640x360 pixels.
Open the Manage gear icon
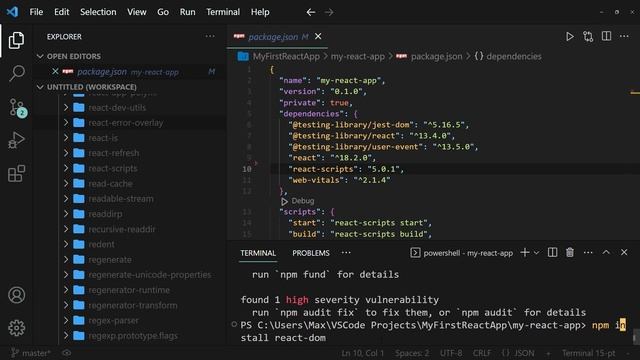click(16, 328)
